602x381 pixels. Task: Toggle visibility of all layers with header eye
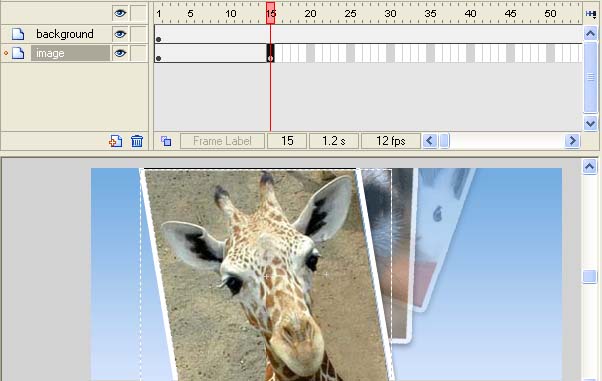pyautogui.click(x=120, y=13)
